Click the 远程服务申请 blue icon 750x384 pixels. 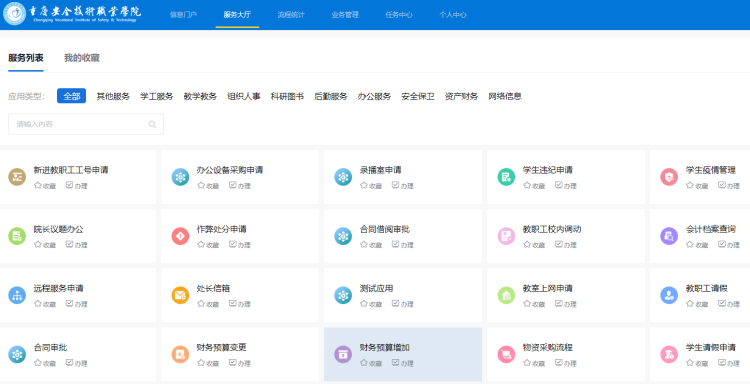pos(17,295)
